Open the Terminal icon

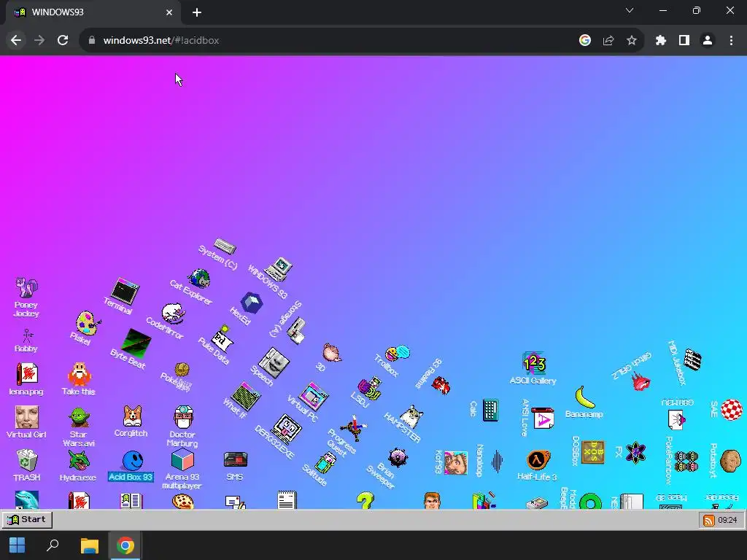click(125, 292)
